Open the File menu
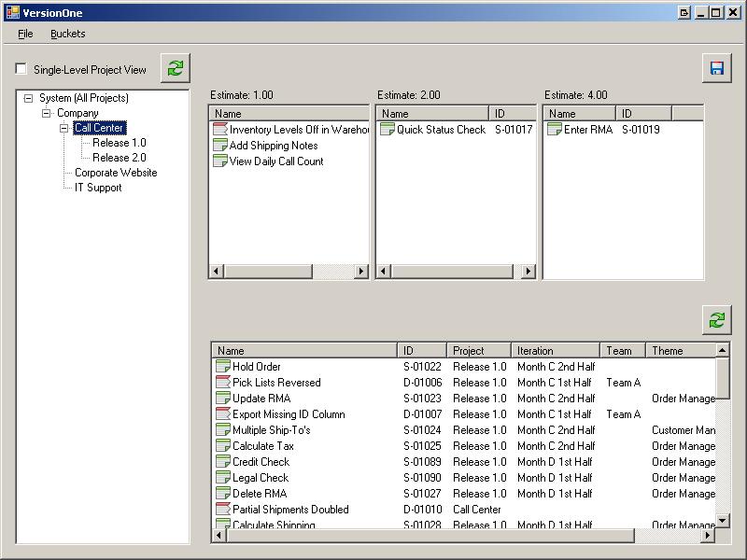The width and height of the screenshot is (747, 560). coord(25,34)
